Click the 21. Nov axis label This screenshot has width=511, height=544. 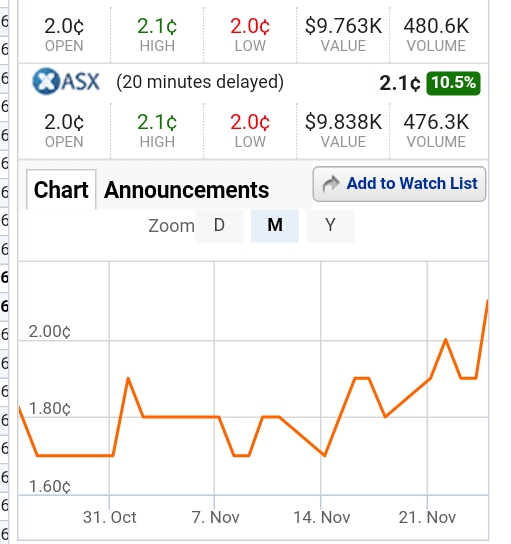[427, 517]
